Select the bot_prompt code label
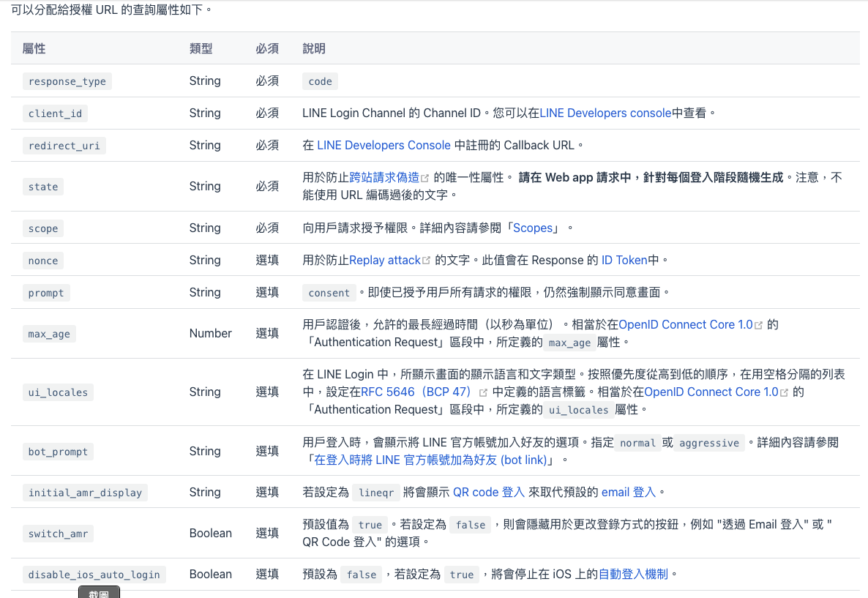Image resolution: width=868 pixels, height=598 pixels. (x=58, y=452)
